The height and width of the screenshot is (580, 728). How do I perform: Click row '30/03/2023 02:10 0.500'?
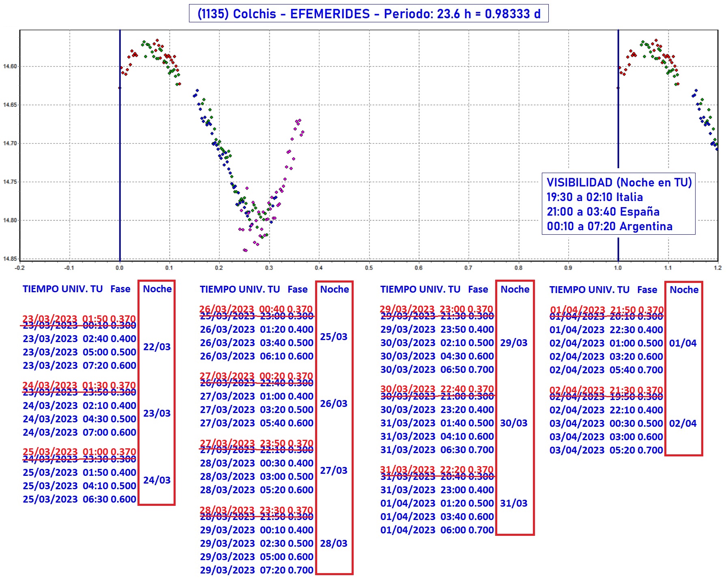click(x=437, y=343)
